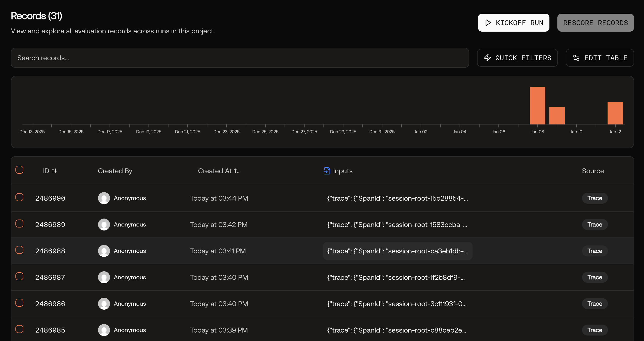Click the avatar icon on row 2486987
Viewport: 644px width, 341px height.
click(104, 277)
